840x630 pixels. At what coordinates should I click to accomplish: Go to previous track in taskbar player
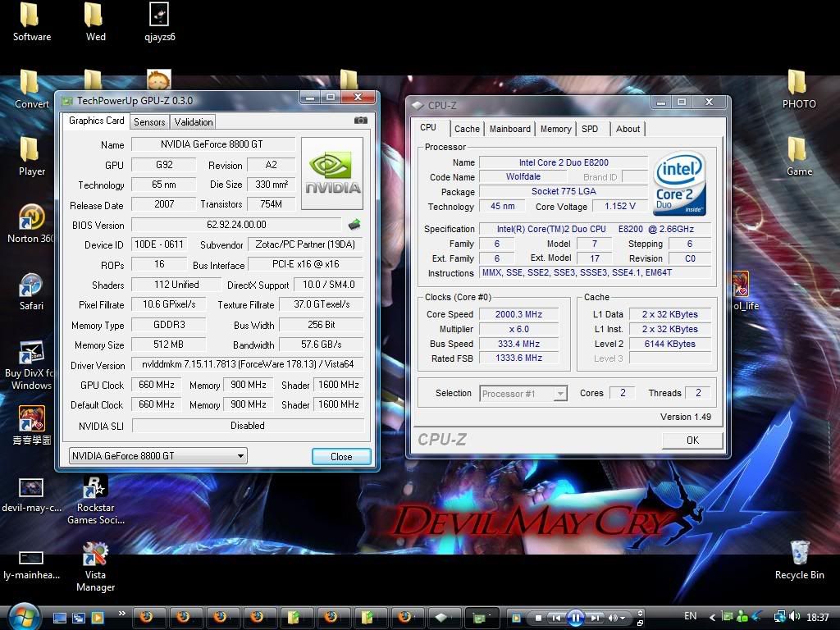[556, 618]
